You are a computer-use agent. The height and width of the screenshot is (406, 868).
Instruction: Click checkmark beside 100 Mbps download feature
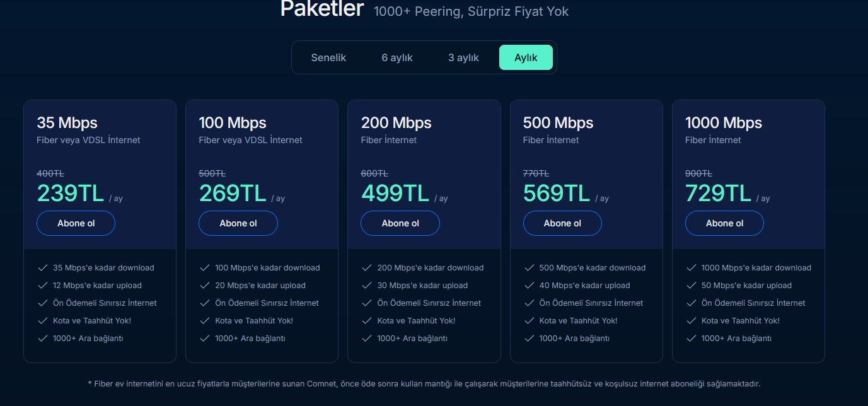click(x=205, y=268)
